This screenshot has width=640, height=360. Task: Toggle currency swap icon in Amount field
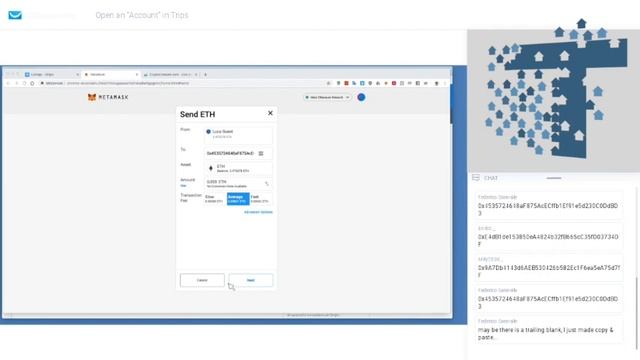point(267,184)
